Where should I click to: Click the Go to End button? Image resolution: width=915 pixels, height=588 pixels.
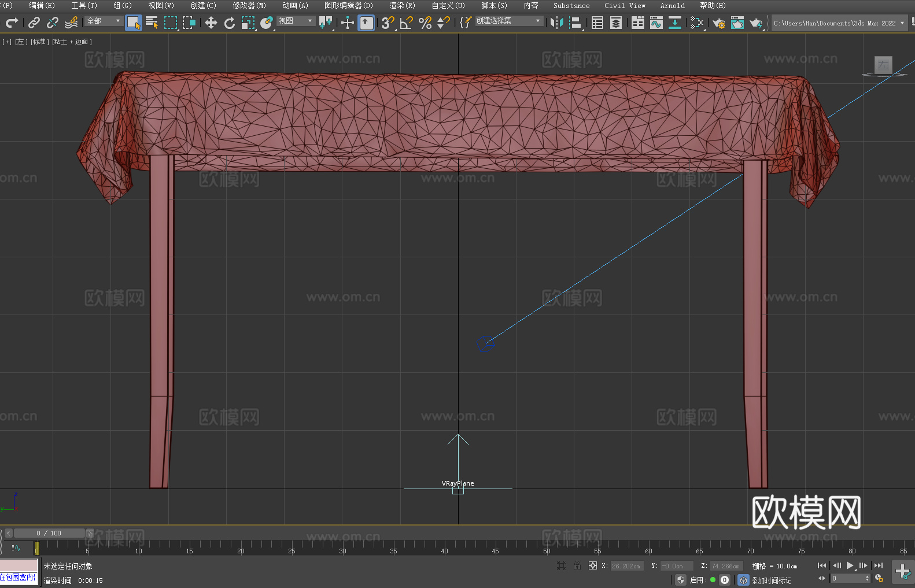[x=879, y=565]
